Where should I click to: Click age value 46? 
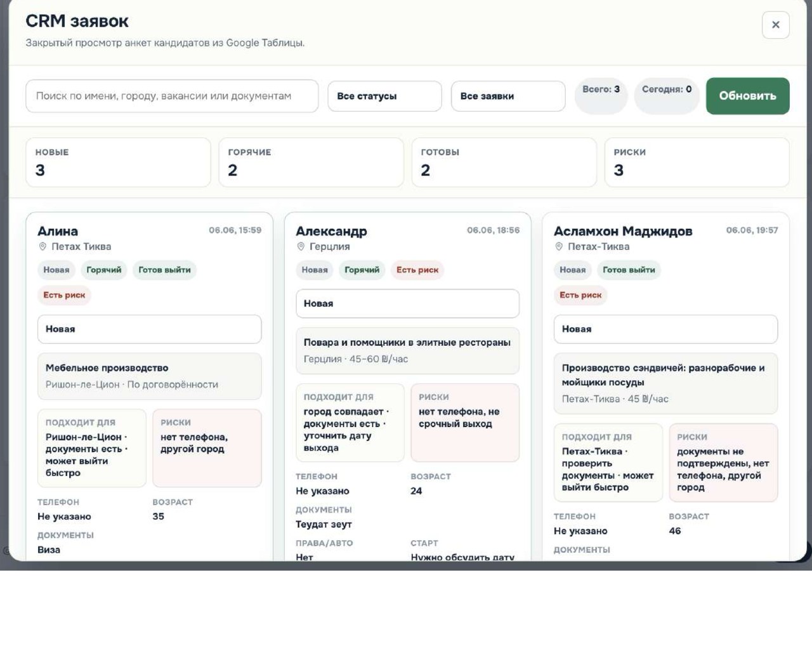(675, 531)
